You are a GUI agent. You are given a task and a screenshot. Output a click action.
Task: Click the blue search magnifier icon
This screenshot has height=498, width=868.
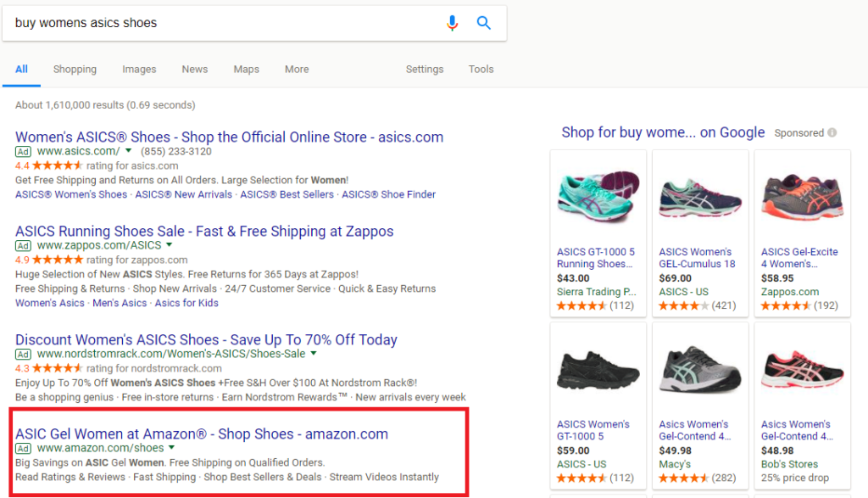(484, 24)
